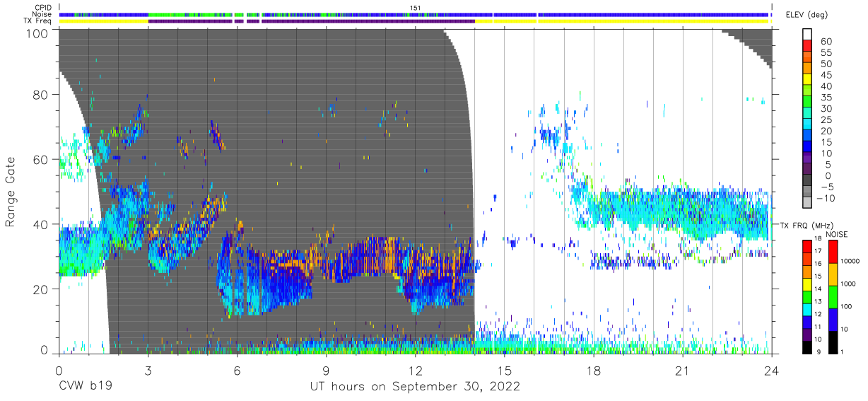
Task: Click the UT hours tick label 24
Action: click(771, 371)
